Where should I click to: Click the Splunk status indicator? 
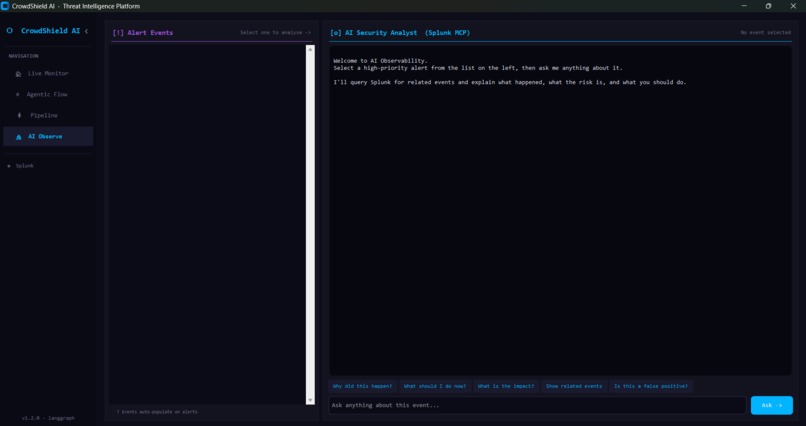pyautogui.click(x=21, y=166)
